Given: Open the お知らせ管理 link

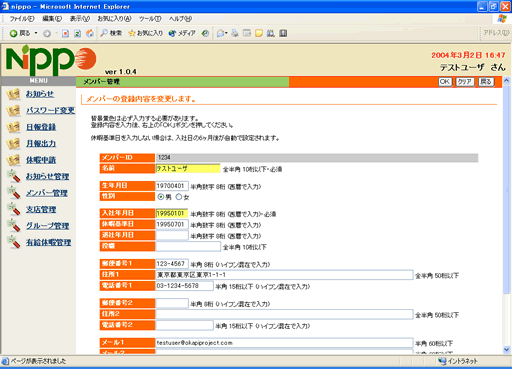Looking at the screenshot, I should click(x=48, y=176).
